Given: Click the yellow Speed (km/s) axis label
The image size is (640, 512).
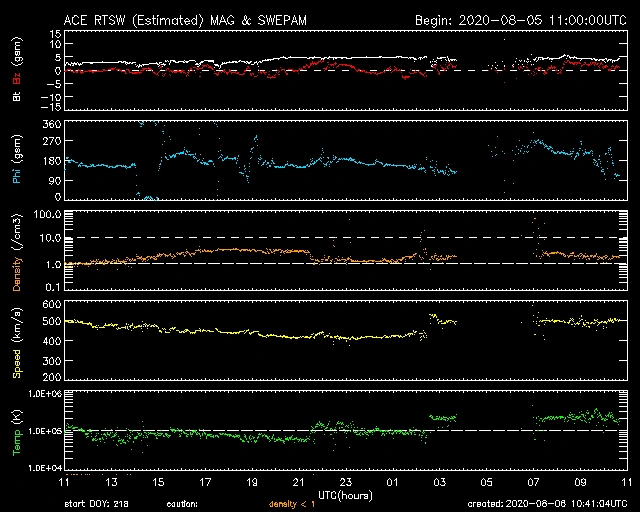Looking at the screenshot, I should [16, 337].
